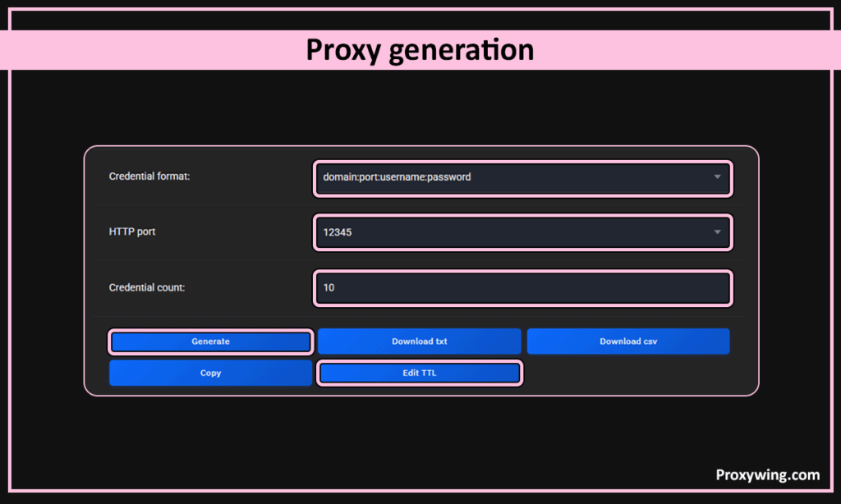Viewport: 841px width, 504px height.
Task: Download the proxies as csv
Action: (x=627, y=341)
